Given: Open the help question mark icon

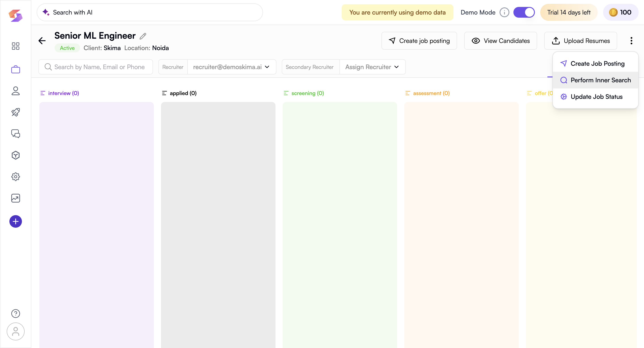Looking at the screenshot, I should pyautogui.click(x=15, y=314).
